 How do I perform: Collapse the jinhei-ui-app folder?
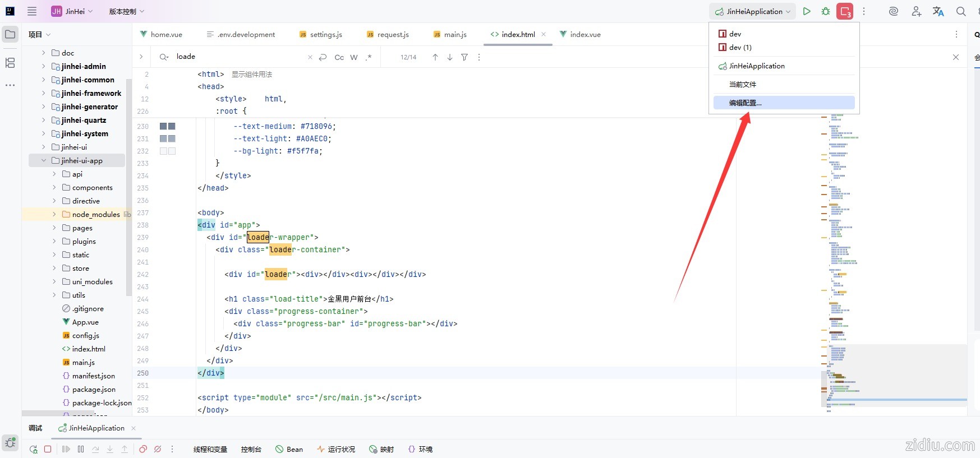[44, 160]
